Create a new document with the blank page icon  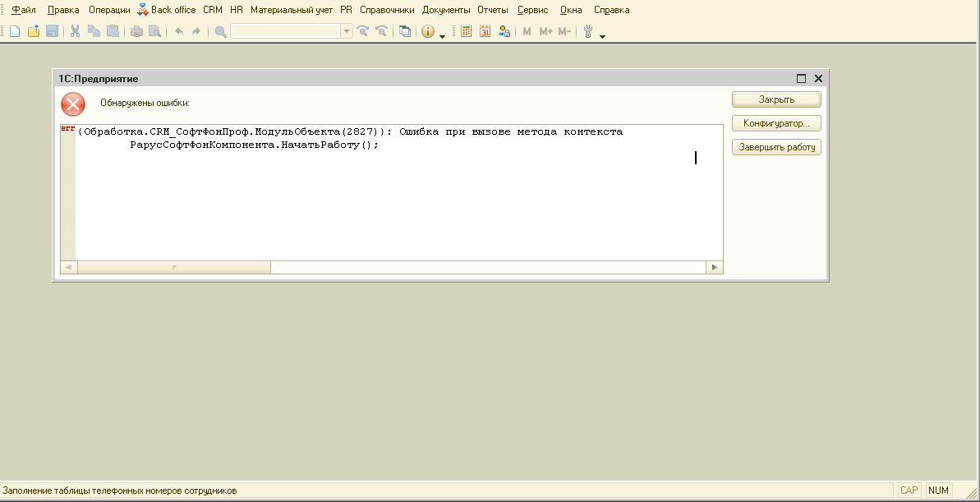[x=14, y=31]
